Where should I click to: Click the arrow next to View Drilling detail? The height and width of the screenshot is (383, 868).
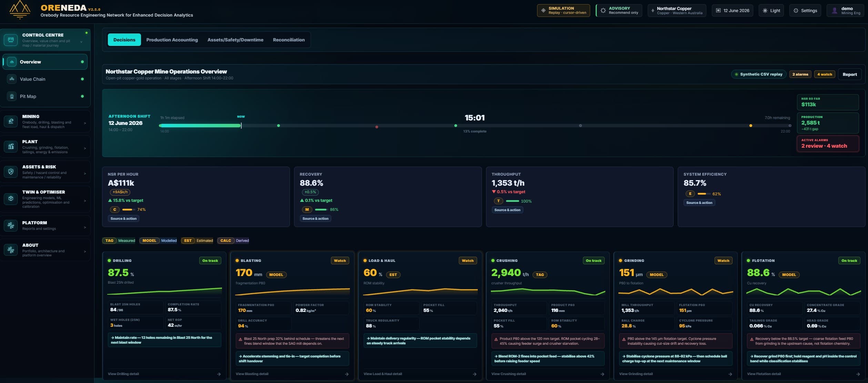219,374
